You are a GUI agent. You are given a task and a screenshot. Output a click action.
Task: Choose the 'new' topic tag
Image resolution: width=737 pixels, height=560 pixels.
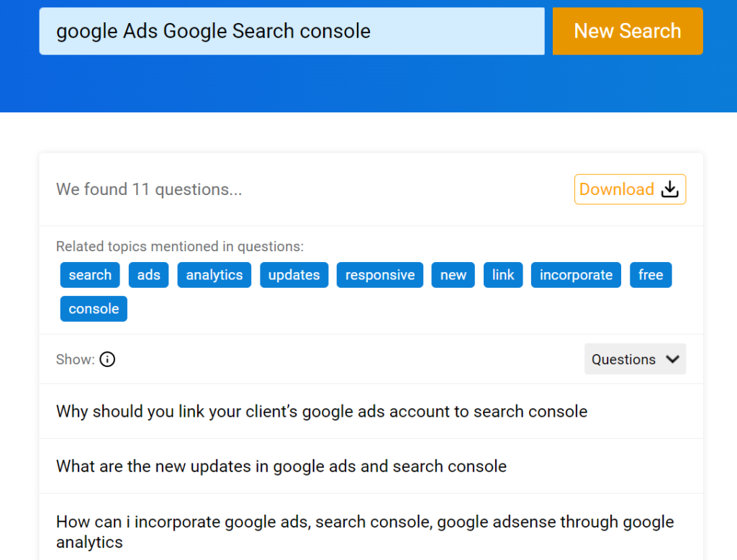coord(453,275)
